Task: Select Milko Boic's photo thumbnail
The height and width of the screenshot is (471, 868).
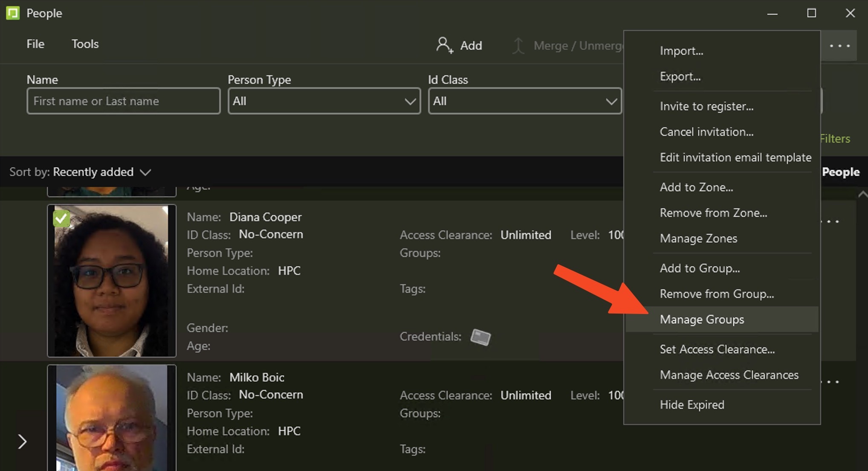Action: (x=112, y=418)
